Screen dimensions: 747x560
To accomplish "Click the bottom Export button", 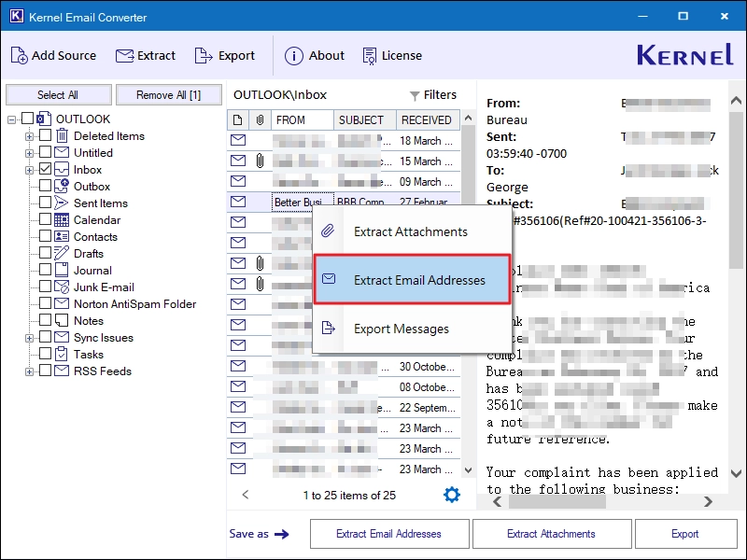I will click(685, 534).
